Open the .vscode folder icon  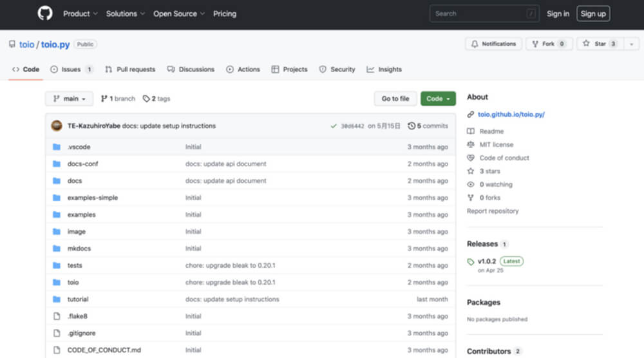(x=57, y=147)
